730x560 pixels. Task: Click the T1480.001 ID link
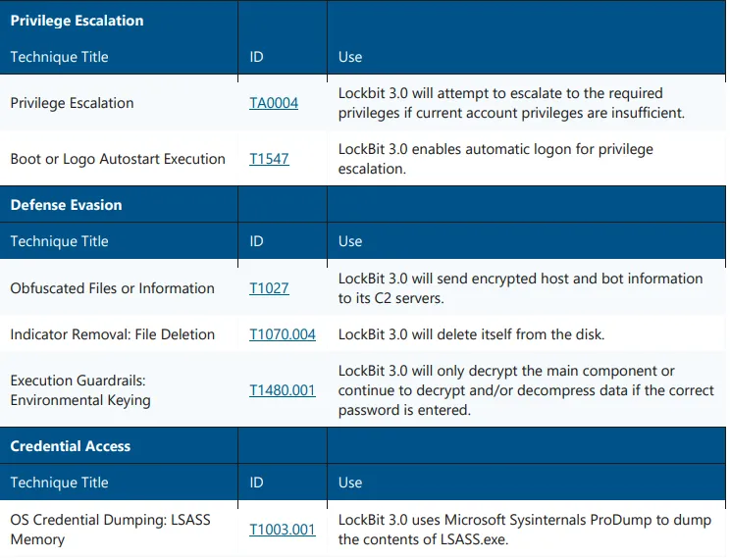(283, 390)
